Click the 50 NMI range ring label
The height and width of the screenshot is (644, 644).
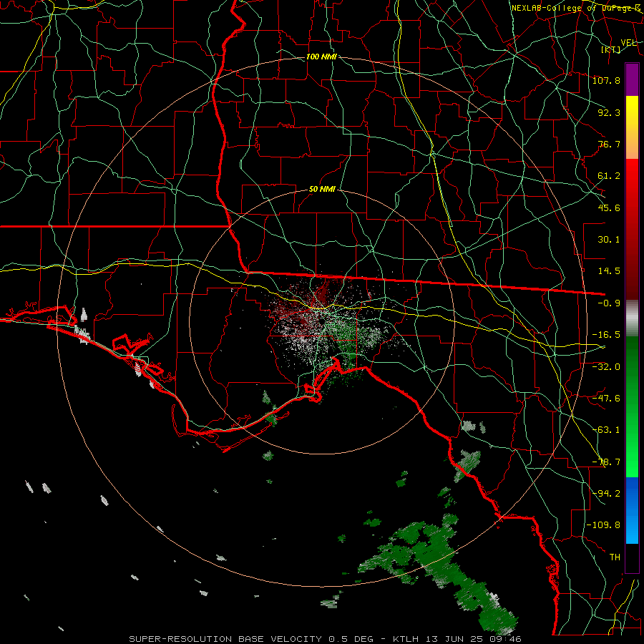(322, 190)
